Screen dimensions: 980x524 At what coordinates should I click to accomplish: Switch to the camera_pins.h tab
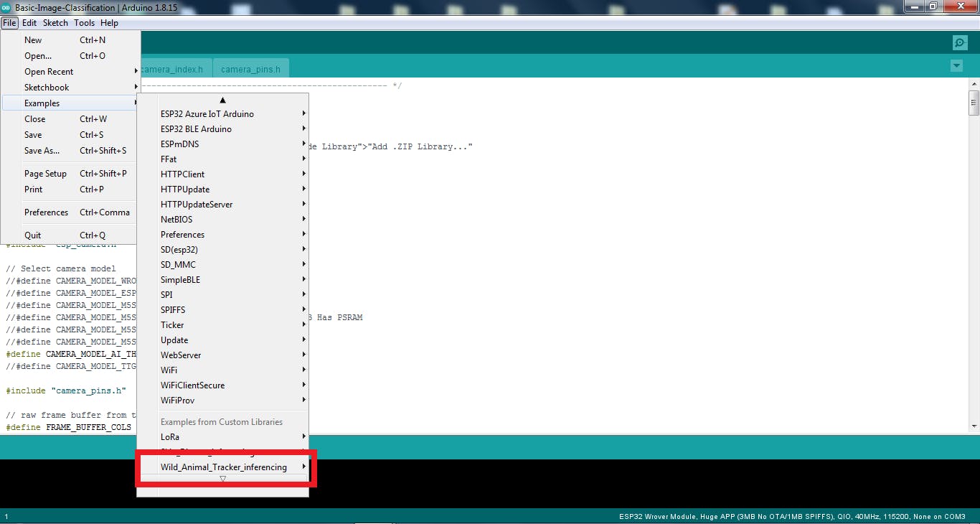tap(250, 70)
